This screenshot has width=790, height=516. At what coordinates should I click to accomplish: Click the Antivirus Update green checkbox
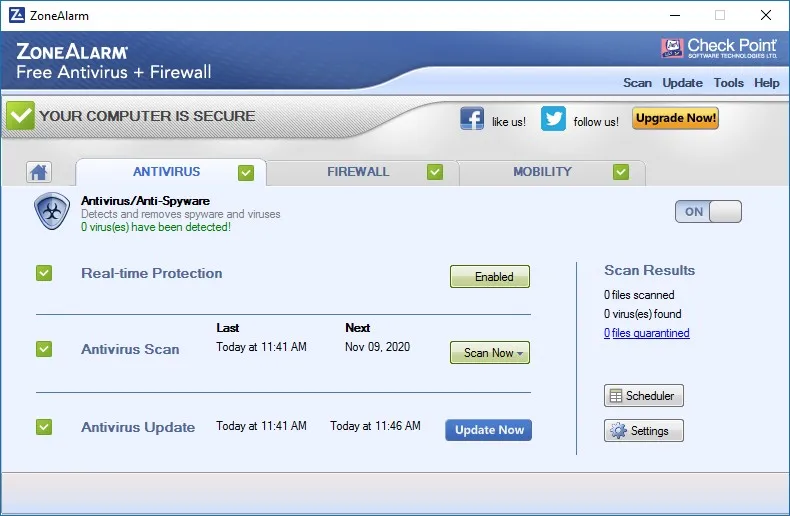point(44,427)
